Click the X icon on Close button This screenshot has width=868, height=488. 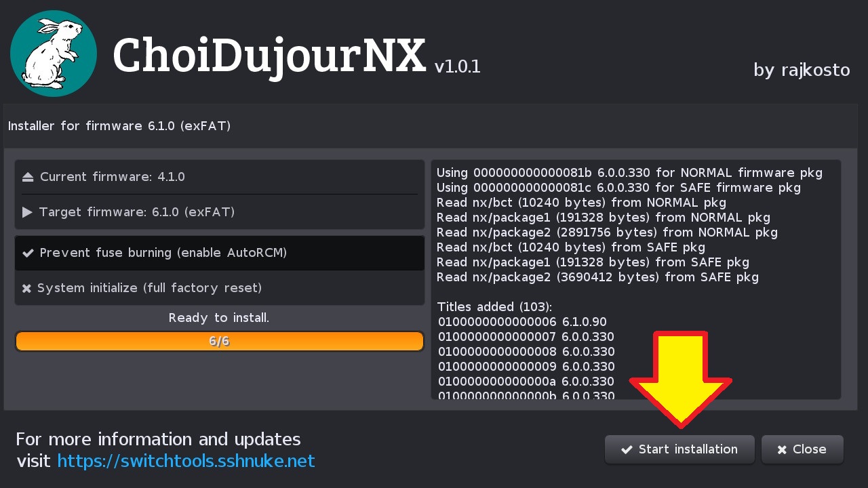(782, 449)
